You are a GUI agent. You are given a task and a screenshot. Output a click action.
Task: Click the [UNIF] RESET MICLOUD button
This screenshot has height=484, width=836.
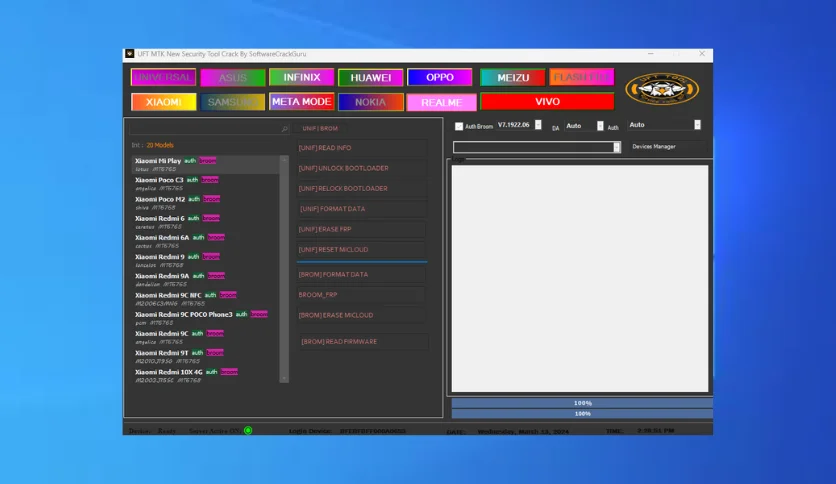(362, 249)
